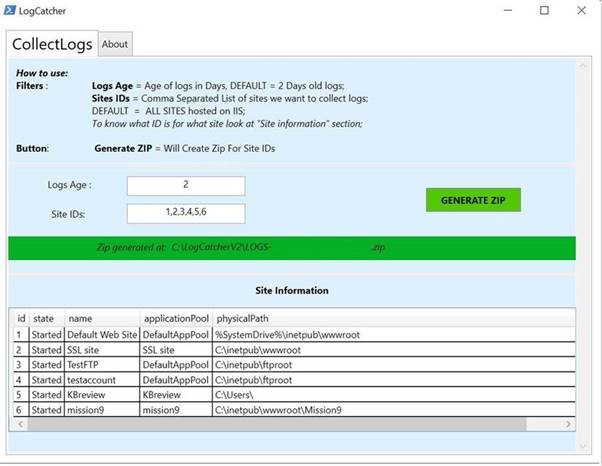Click the vertical scrollbar down arrow
The image size is (602, 466).
click(x=583, y=446)
